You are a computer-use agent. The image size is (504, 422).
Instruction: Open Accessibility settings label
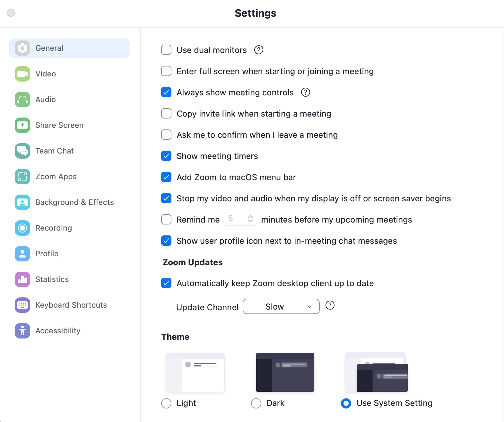[58, 331]
